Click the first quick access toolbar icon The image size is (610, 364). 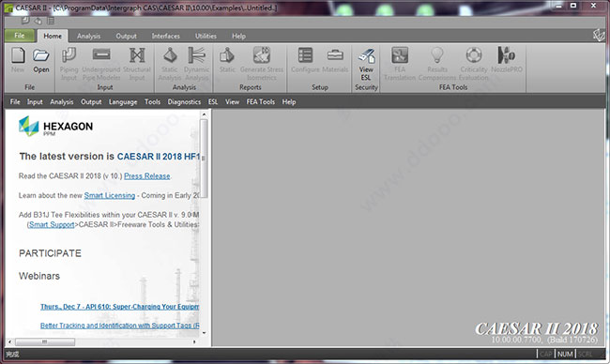[x=25, y=21]
